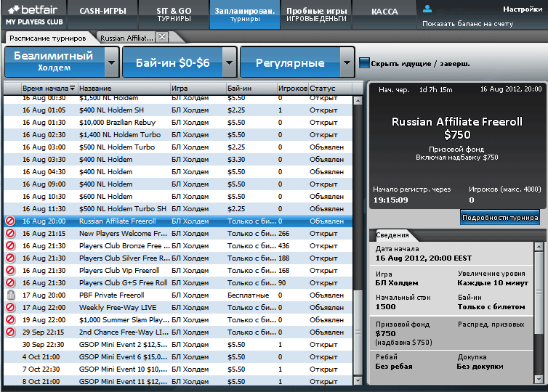The width and height of the screenshot is (548, 392).
Task: Open the Бай-ин $0-$6 dropdown arrow
Action: [x=229, y=63]
